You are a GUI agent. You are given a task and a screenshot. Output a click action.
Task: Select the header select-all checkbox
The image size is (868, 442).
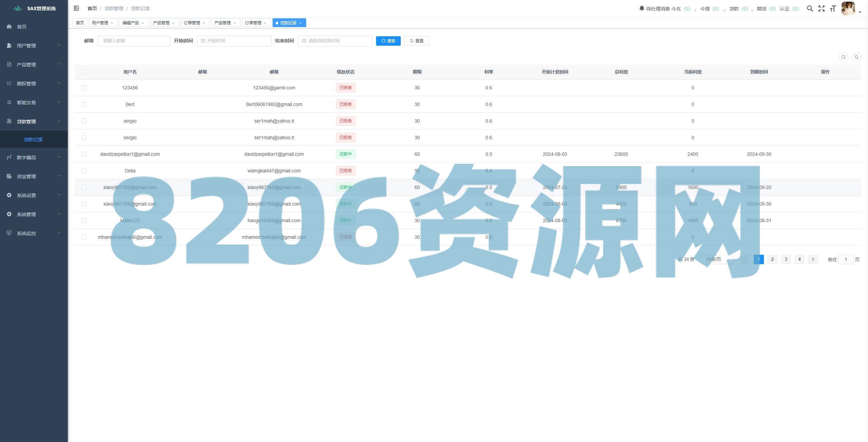pos(84,72)
